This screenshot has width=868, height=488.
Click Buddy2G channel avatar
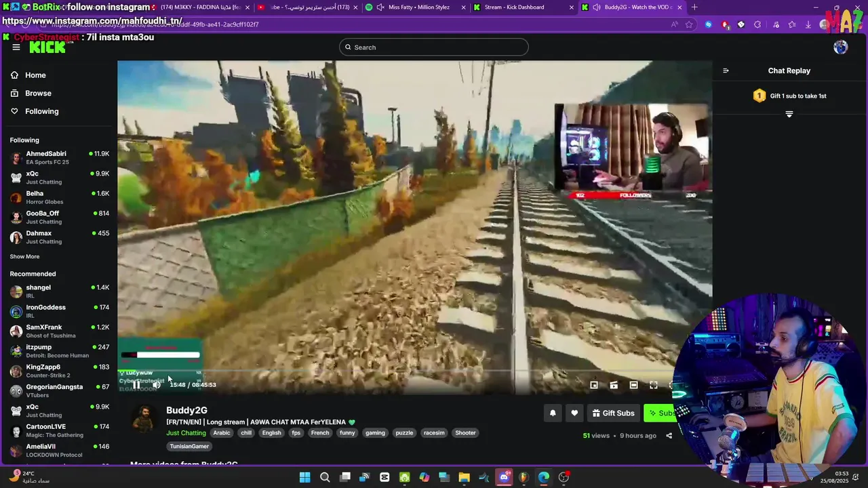(x=144, y=419)
